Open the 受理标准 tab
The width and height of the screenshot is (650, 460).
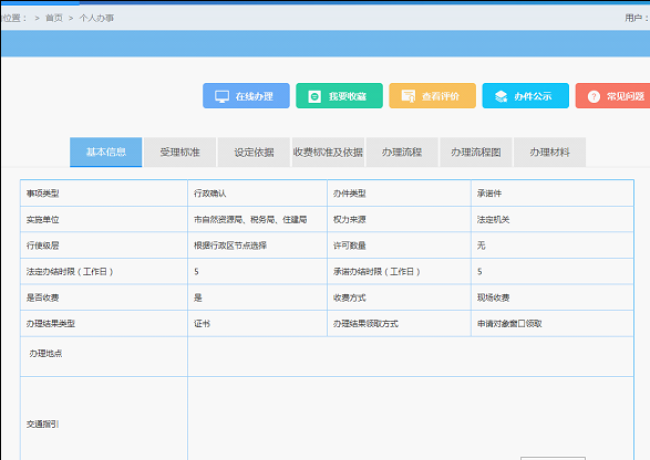click(x=179, y=153)
